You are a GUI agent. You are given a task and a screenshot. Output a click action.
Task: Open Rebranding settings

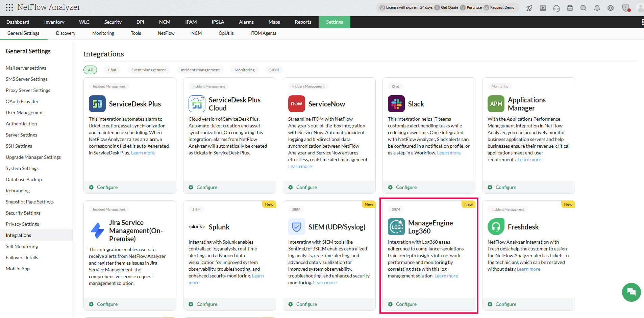tap(18, 191)
